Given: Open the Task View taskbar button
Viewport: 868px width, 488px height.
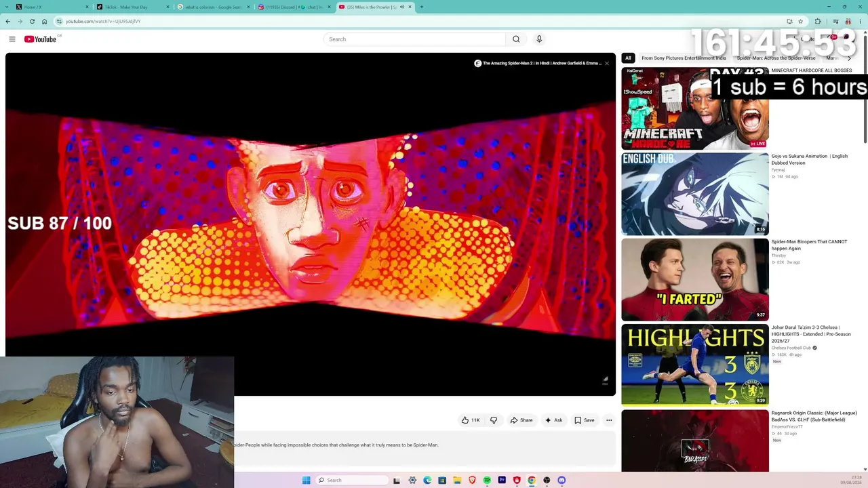Looking at the screenshot, I should (397, 480).
